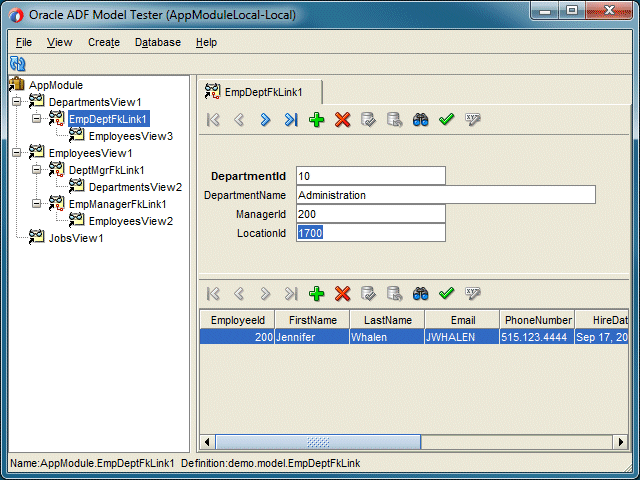Select DepartmentsView1 in the tree
Screen dimensions: 640x480
[x=95, y=102]
